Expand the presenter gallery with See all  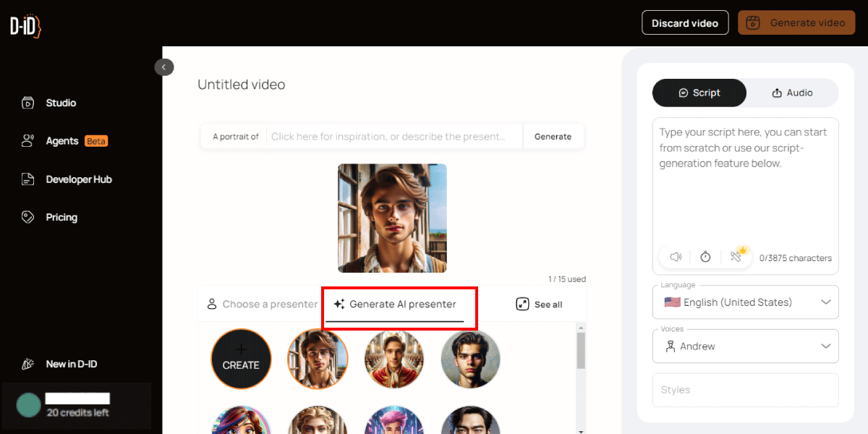[539, 305]
